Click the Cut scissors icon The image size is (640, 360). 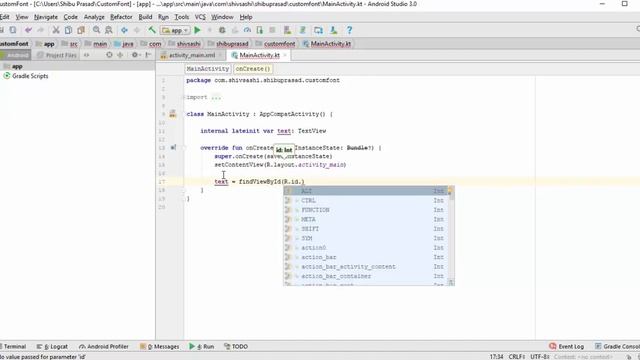(56, 30)
